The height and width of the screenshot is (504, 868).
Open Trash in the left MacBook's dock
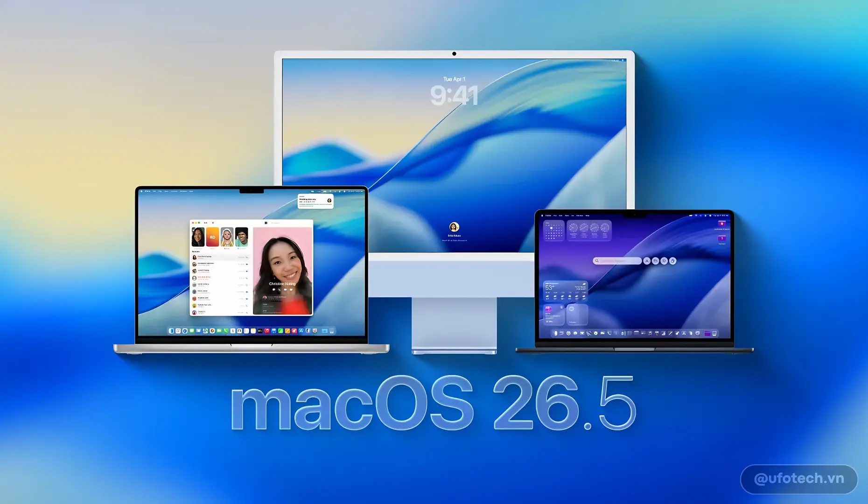click(x=332, y=331)
